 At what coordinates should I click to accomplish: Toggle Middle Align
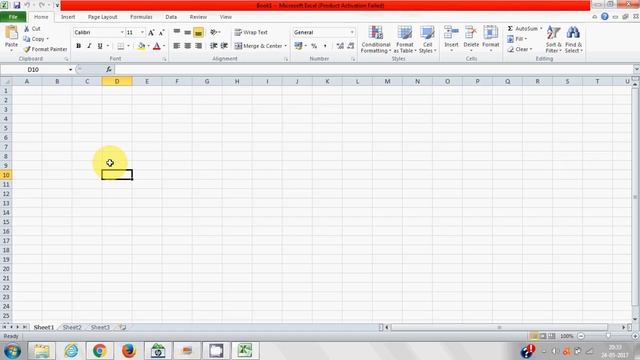[187, 32]
